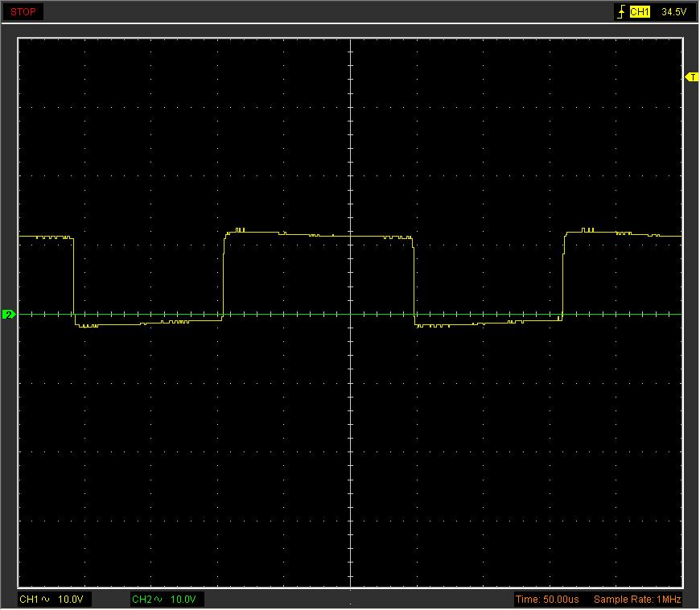This screenshot has width=700, height=610.
Task: Open the Time 50.00us timebase setting
Action: 546,600
